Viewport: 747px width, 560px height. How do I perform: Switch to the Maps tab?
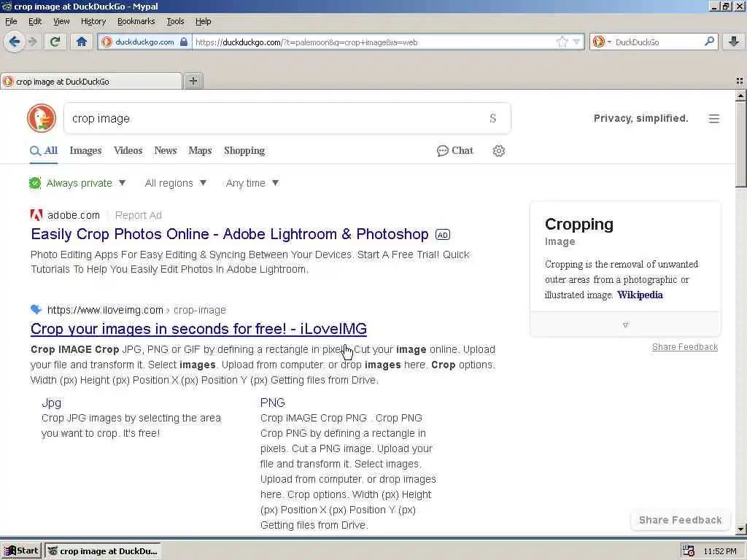(200, 150)
